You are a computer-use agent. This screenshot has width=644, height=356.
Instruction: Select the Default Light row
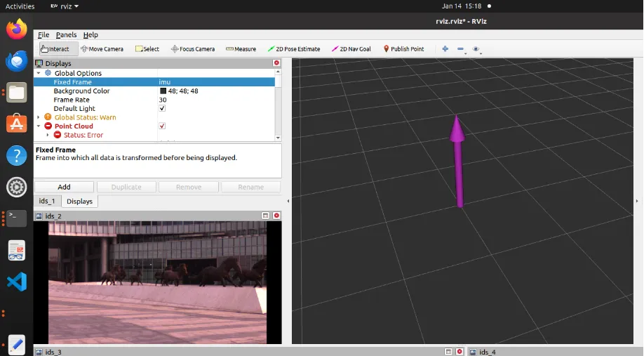(154, 109)
